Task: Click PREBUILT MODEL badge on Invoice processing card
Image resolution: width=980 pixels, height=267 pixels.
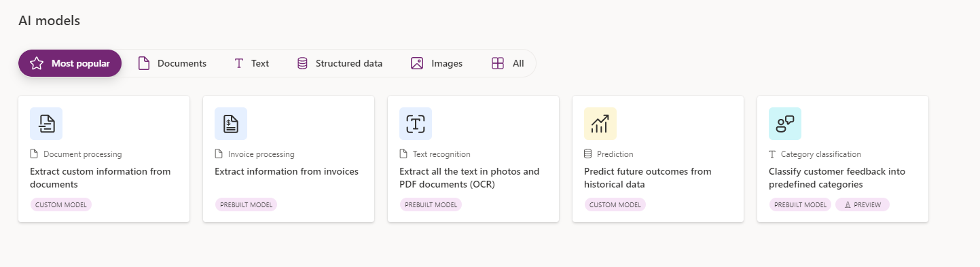Action: click(x=246, y=204)
